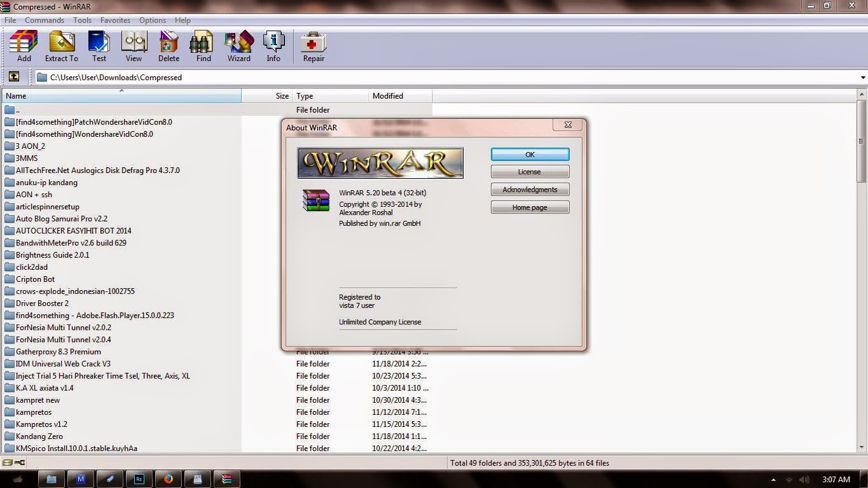The height and width of the screenshot is (488, 868).
Task: Select folder 'anuku-ip kandang'
Action: pyautogui.click(x=46, y=183)
